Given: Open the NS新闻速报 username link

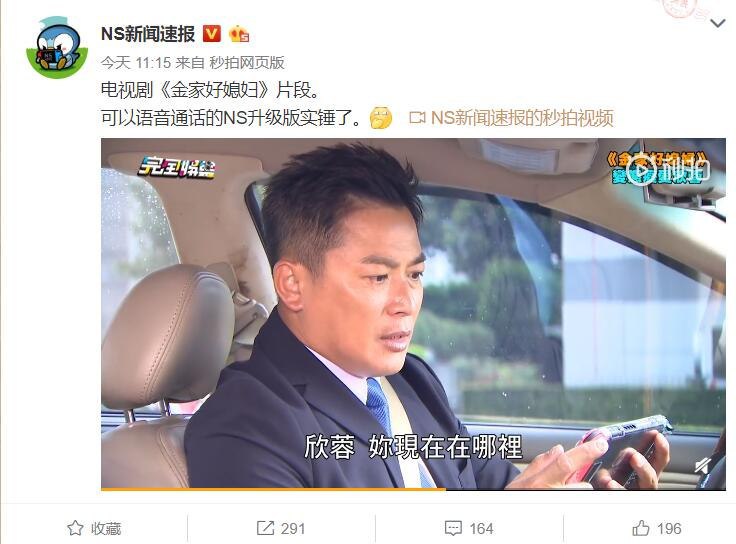Looking at the screenshot, I should (148, 34).
